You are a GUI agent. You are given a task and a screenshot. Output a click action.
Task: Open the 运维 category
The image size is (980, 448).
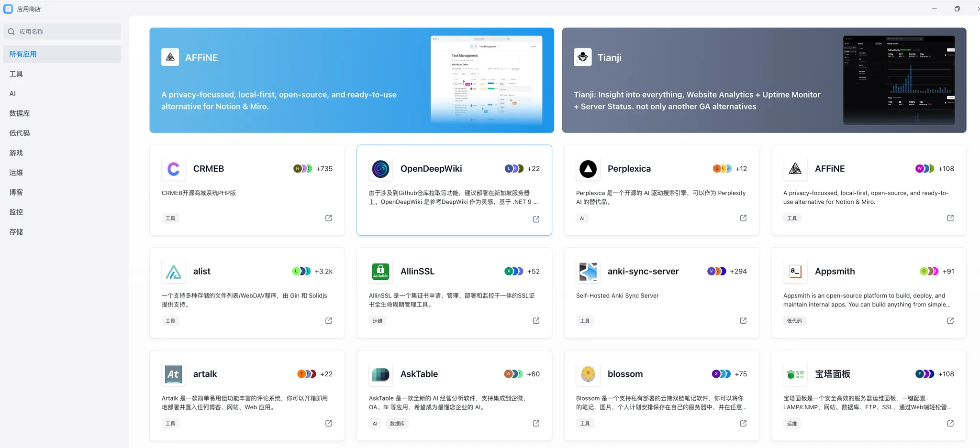tap(16, 172)
